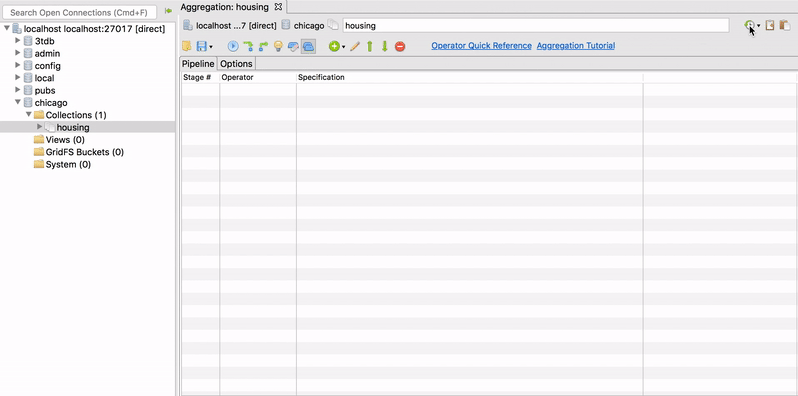Select the local database

(44, 78)
